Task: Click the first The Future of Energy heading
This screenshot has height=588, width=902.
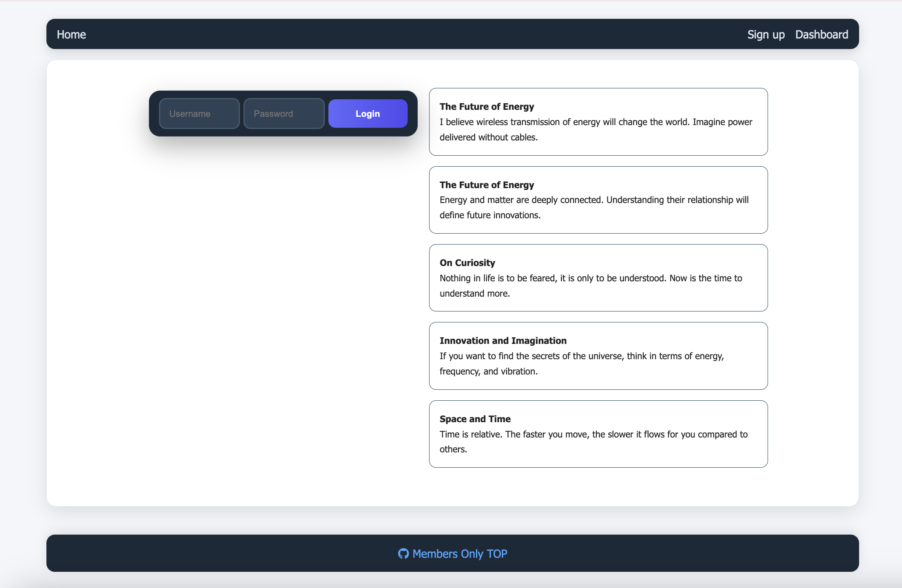Action: tap(486, 107)
